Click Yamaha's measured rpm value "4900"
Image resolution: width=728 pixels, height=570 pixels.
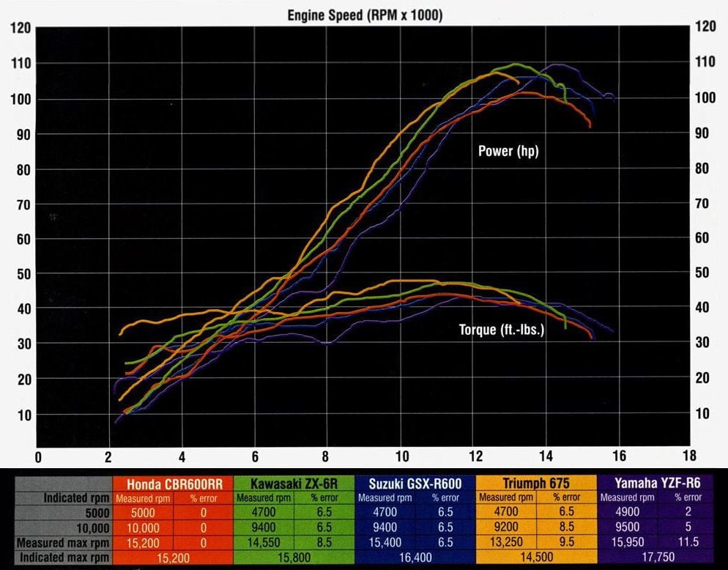(x=627, y=512)
